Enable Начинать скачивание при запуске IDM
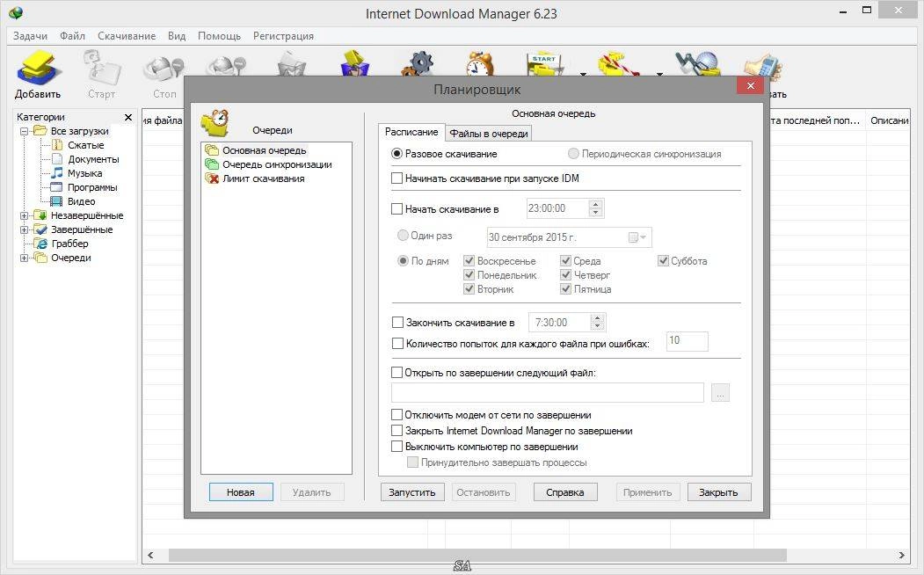 (397, 178)
